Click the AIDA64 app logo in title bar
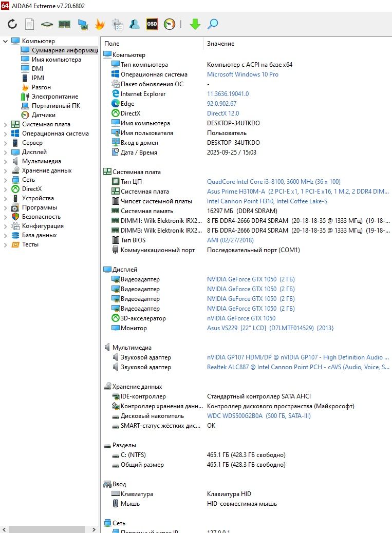This screenshot has height=533, width=392. tap(5, 6)
